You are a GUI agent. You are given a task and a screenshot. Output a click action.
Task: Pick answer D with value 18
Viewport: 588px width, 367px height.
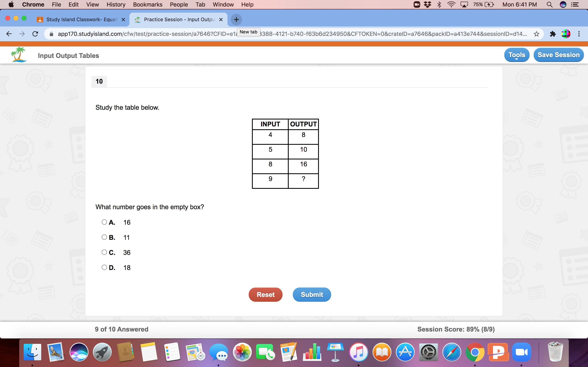click(104, 267)
